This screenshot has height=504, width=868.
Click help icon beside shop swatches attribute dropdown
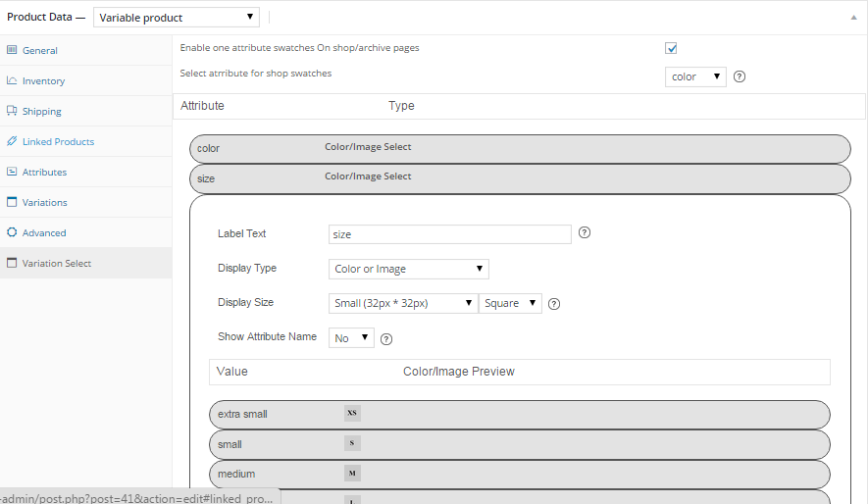point(740,76)
